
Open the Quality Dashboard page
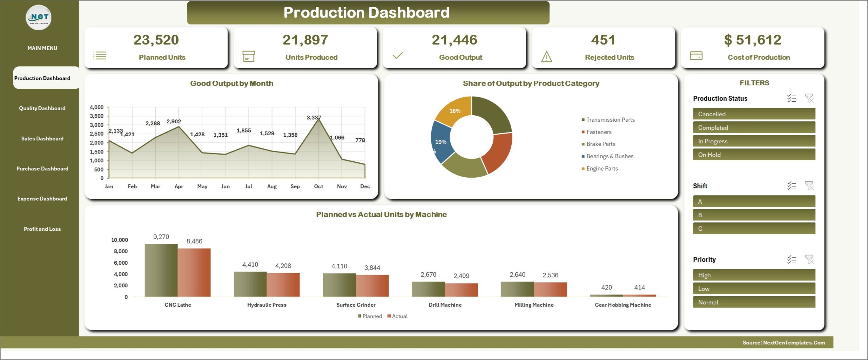pos(42,108)
